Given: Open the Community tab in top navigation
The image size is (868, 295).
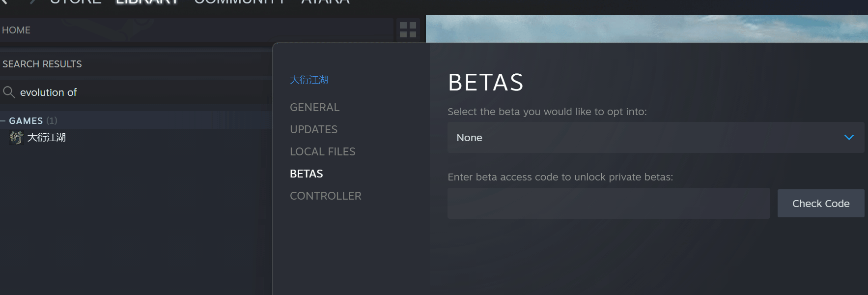Looking at the screenshot, I should click(239, 2).
